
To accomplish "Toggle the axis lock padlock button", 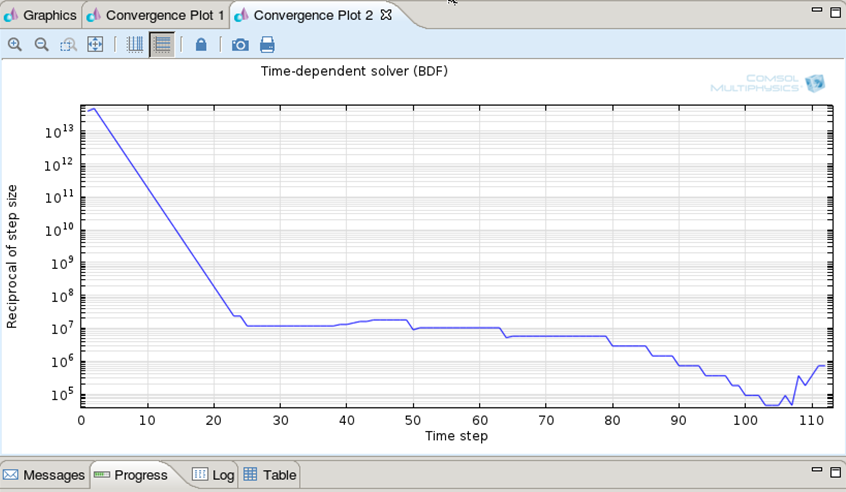I will [x=201, y=45].
